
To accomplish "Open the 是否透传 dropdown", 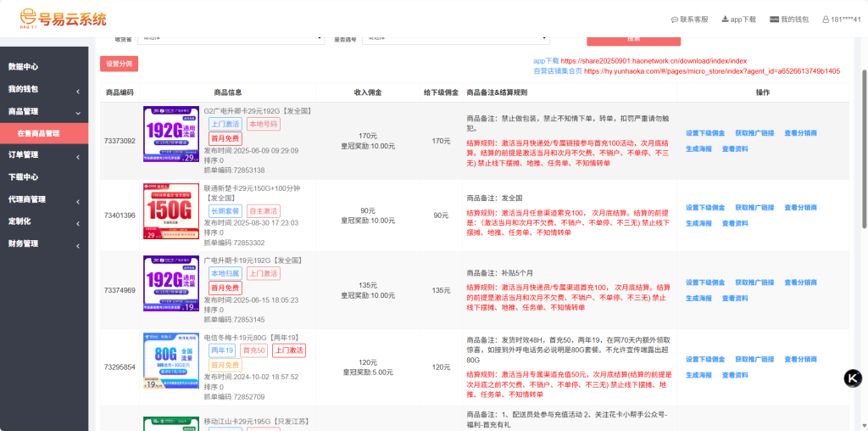I will (455, 38).
